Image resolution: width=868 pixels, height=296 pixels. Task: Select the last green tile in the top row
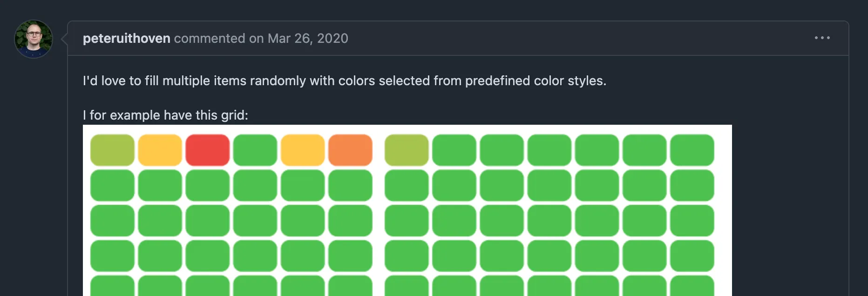692,150
